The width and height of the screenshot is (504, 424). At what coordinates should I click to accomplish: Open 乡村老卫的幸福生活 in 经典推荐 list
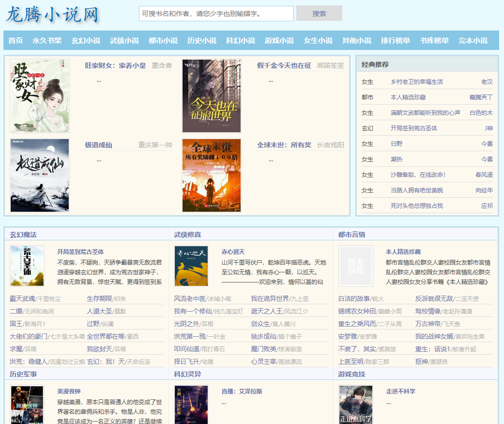coord(417,82)
